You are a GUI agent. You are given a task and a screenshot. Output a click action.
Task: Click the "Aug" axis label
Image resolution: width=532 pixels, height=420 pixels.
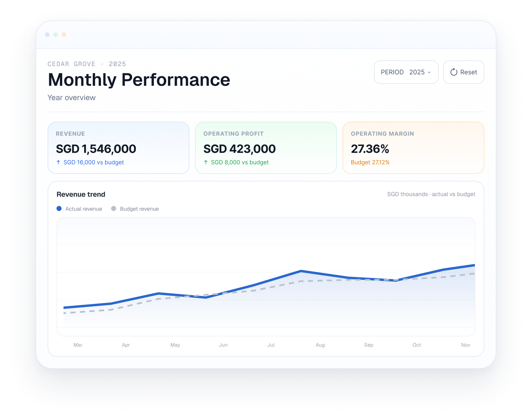click(320, 345)
